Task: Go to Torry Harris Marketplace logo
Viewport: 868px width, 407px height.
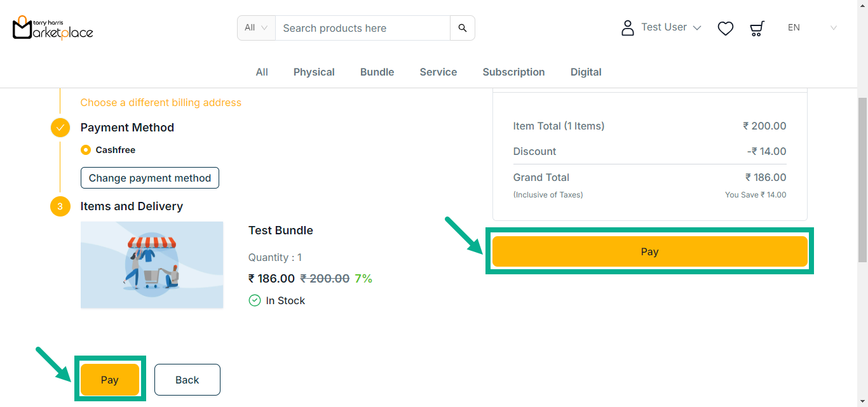Action: point(53,27)
